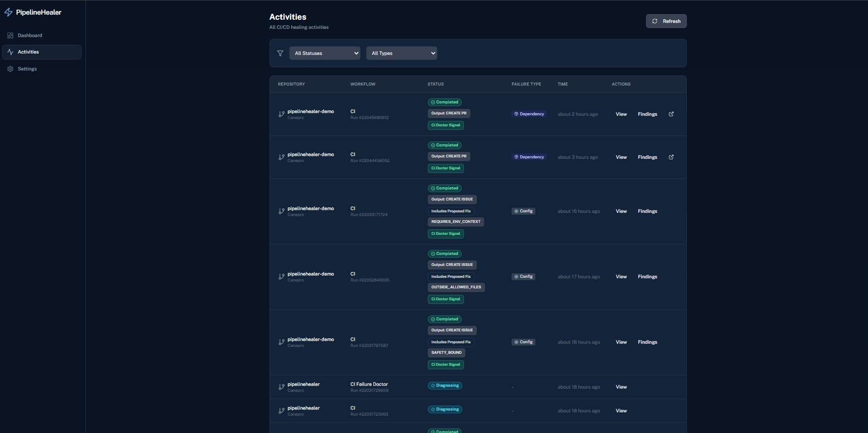This screenshot has width=868, height=433.
Task: Click the REQUIRES_ENV_CONTEXT tag
Action: (x=456, y=222)
